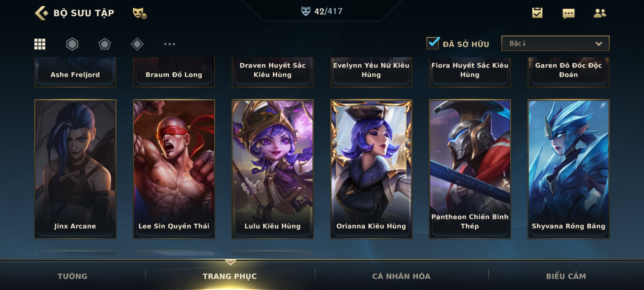Viewport: 644px width, 290px height.
Task: Open the Jinx Arcane skin card
Action: pos(75,169)
